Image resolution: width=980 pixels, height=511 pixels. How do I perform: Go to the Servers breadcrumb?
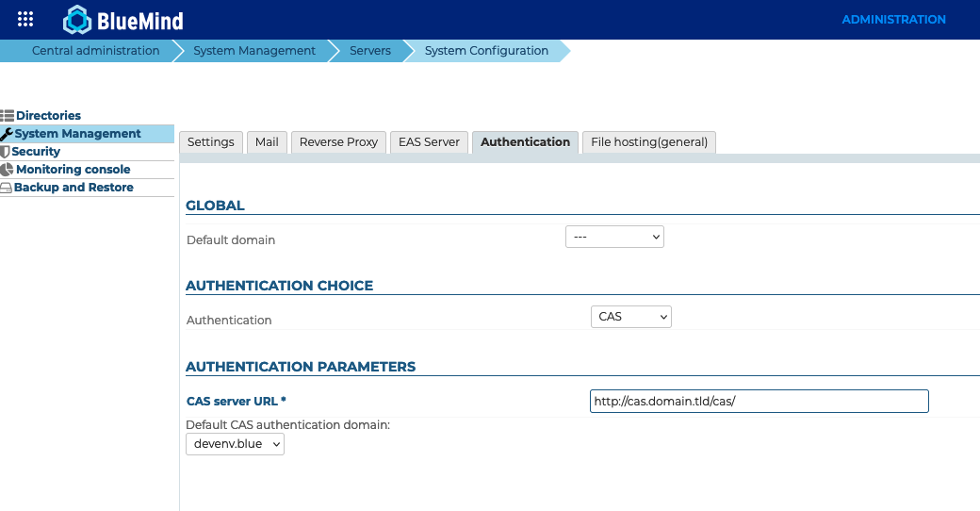click(x=369, y=51)
